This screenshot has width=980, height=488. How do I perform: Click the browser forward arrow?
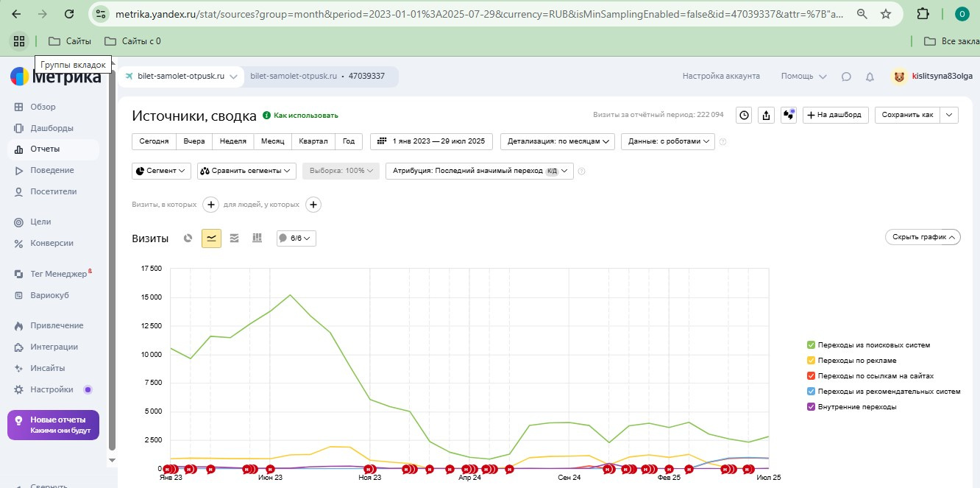click(x=43, y=14)
